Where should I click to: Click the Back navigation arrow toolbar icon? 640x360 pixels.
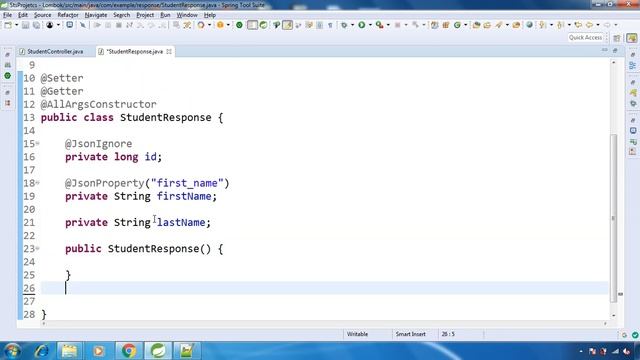coord(589,25)
